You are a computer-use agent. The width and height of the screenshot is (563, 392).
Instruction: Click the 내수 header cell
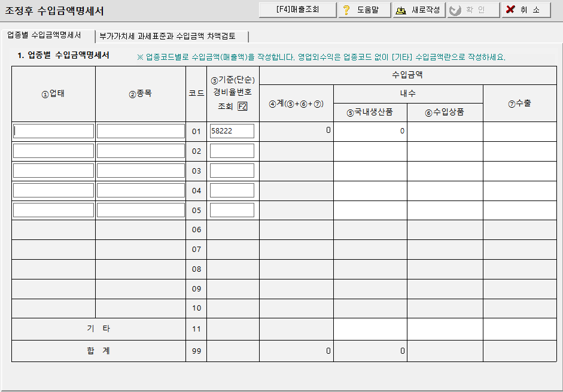(x=408, y=94)
